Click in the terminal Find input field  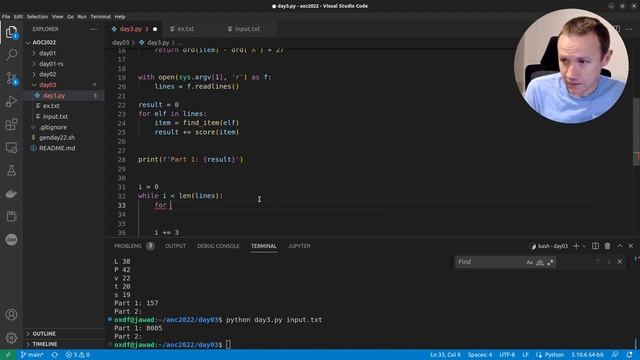(489, 262)
